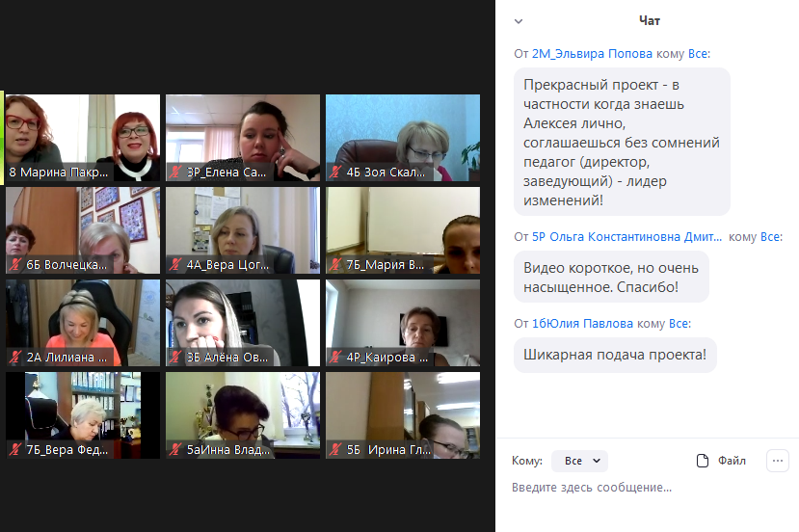Select the 8 Марина Пакр video tile
This screenshot has height=532, width=799.
tap(82, 135)
